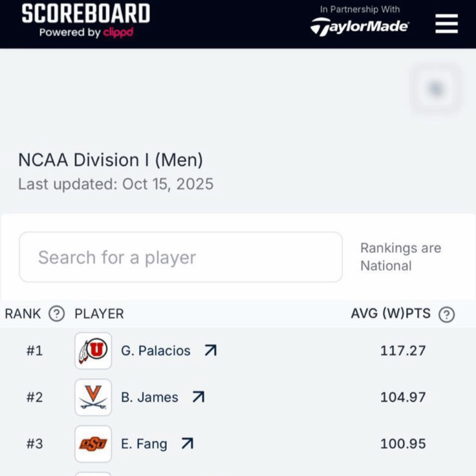This screenshot has width=476, height=476.
Task: Click the G. Palacios player name
Action: tap(156, 350)
